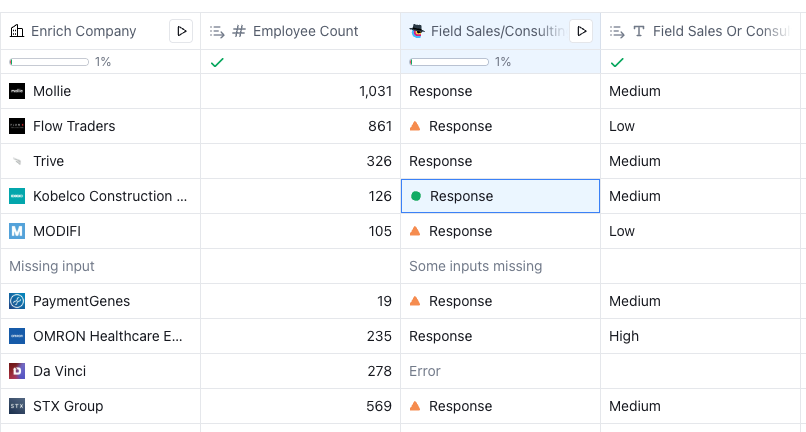Click the STX Group company logo
The height and width of the screenshot is (432, 806).
tap(17, 406)
